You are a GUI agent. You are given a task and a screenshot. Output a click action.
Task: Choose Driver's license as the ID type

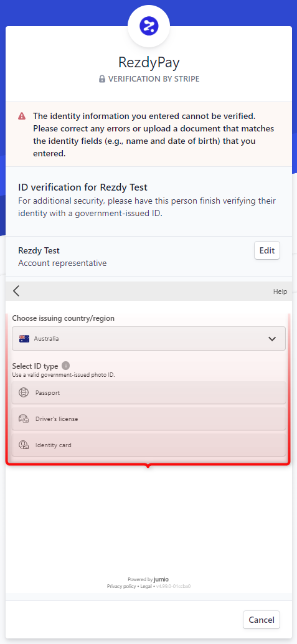[x=149, y=419]
